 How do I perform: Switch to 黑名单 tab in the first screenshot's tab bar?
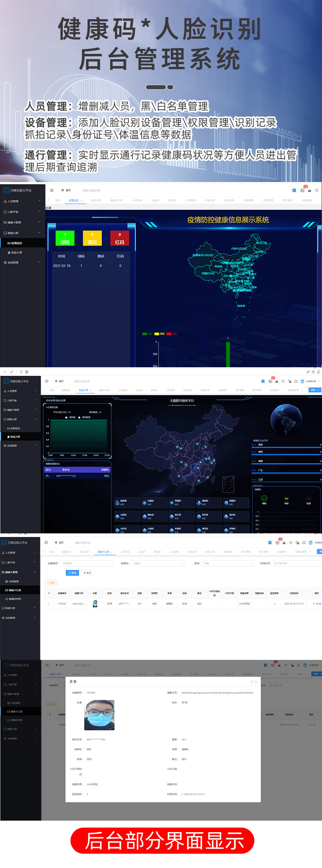(x=172, y=200)
